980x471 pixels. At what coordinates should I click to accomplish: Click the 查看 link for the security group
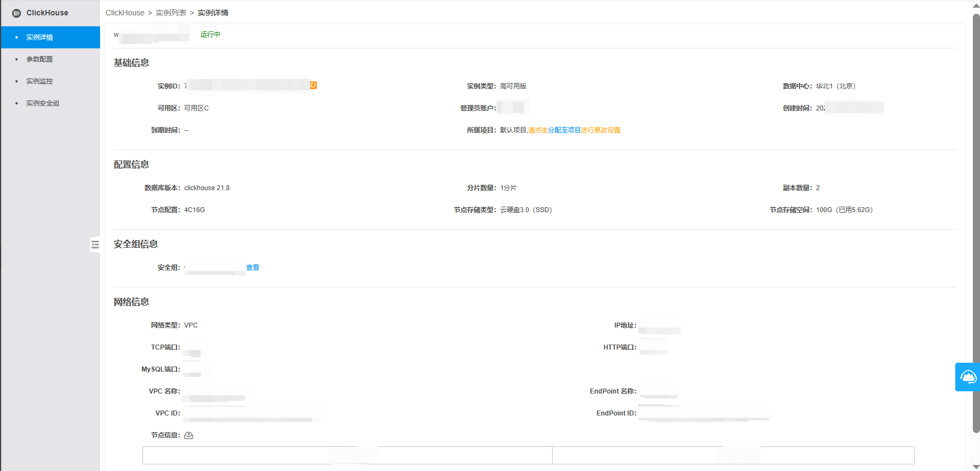(252, 268)
